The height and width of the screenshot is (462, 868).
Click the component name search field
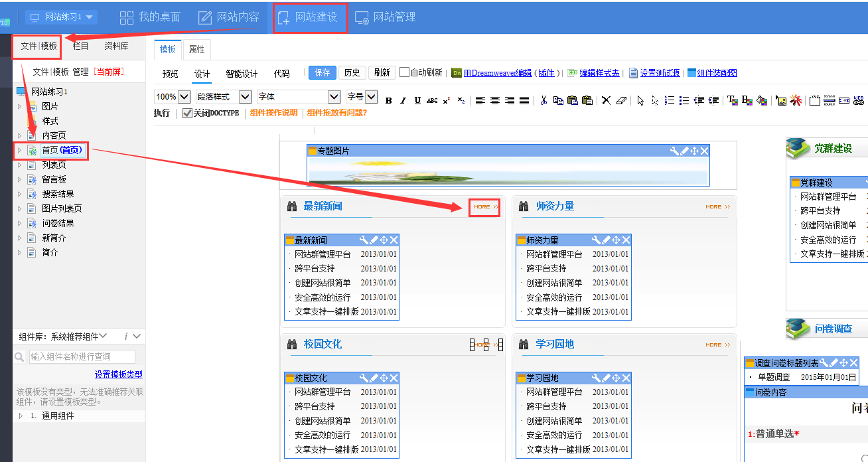pyautogui.click(x=82, y=356)
